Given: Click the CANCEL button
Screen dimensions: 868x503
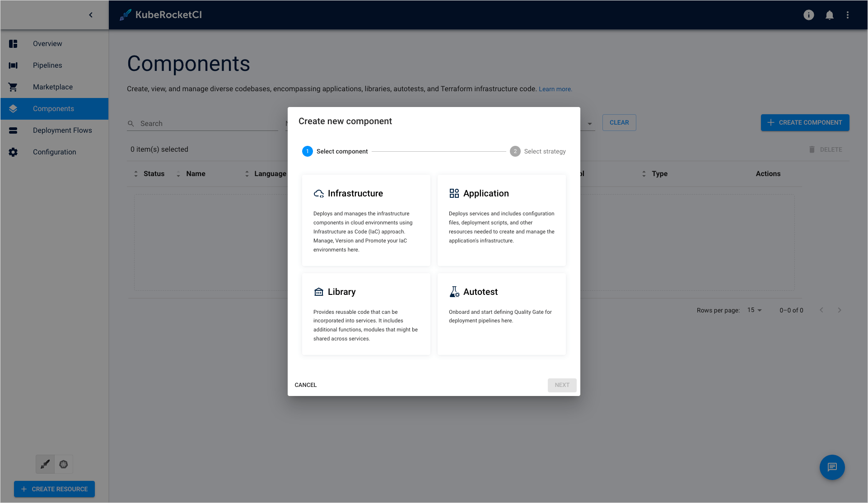Looking at the screenshot, I should click(306, 385).
